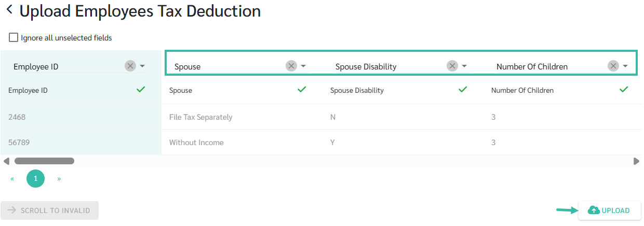Expand the Spouse field dropdown
Image resolution: width=644 pixels, height=226 pixels.
coord(303,66)
